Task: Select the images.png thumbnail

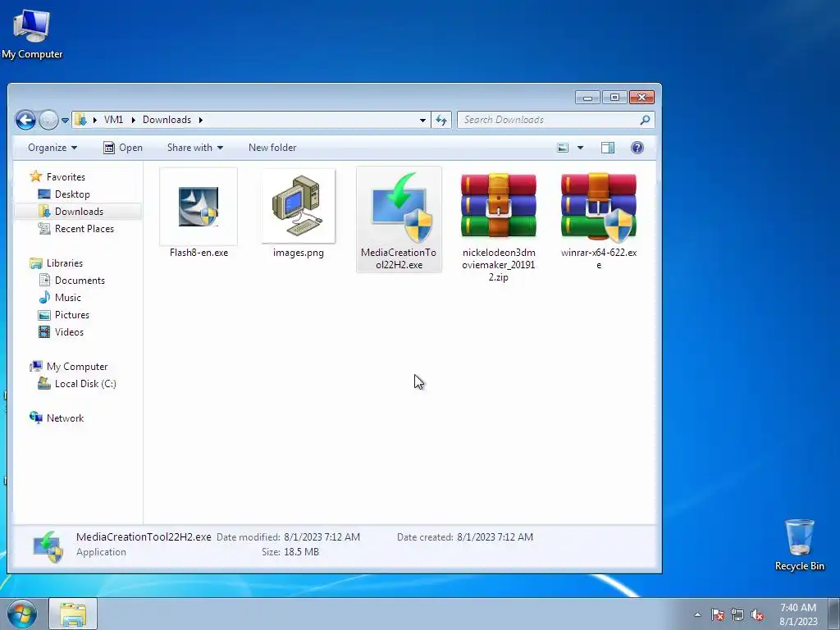Action: (x=299, y=206)
